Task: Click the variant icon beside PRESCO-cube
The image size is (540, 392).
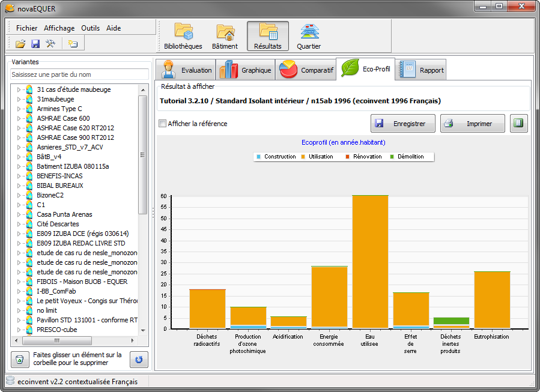Action: coord(29,330)
